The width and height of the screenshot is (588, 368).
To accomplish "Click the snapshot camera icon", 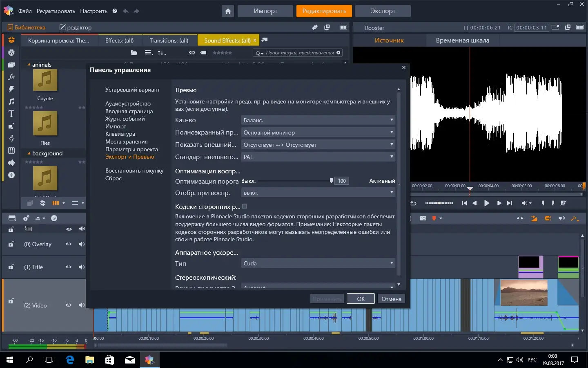I will coord(423,218).
